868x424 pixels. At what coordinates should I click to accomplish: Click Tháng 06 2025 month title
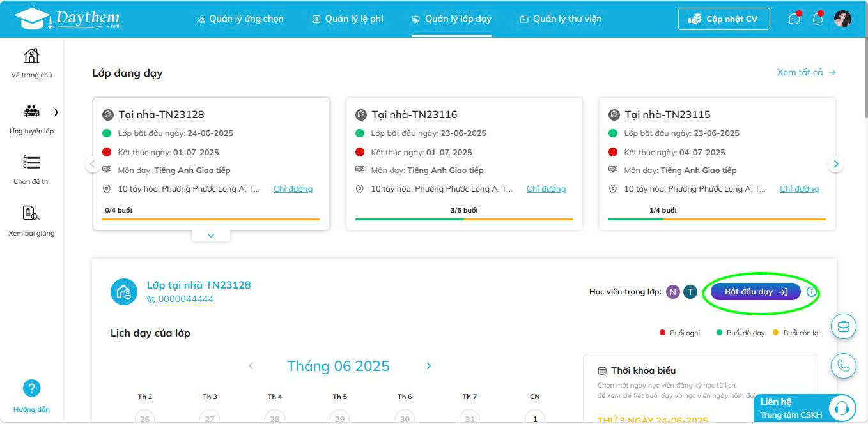(x=338, y=366)
